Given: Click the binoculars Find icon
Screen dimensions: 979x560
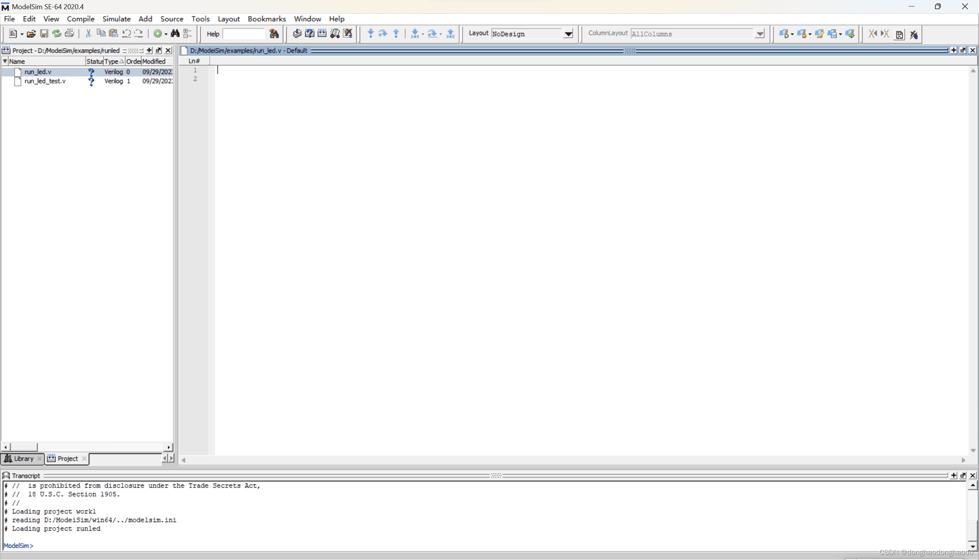Looking at the screenshot, I should [175, 34].
